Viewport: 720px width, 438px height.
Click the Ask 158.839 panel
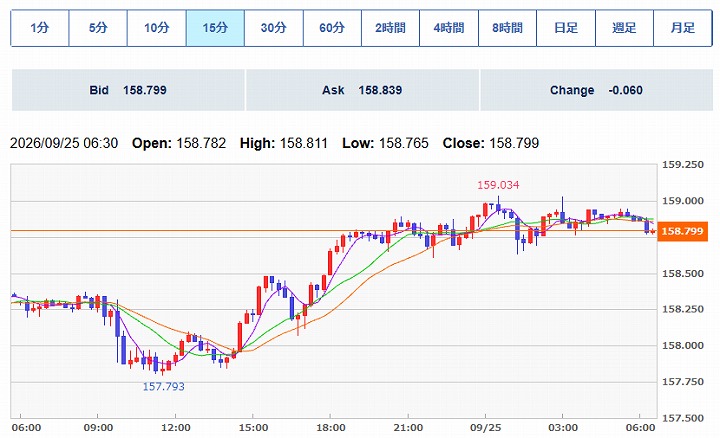(362, 90)
